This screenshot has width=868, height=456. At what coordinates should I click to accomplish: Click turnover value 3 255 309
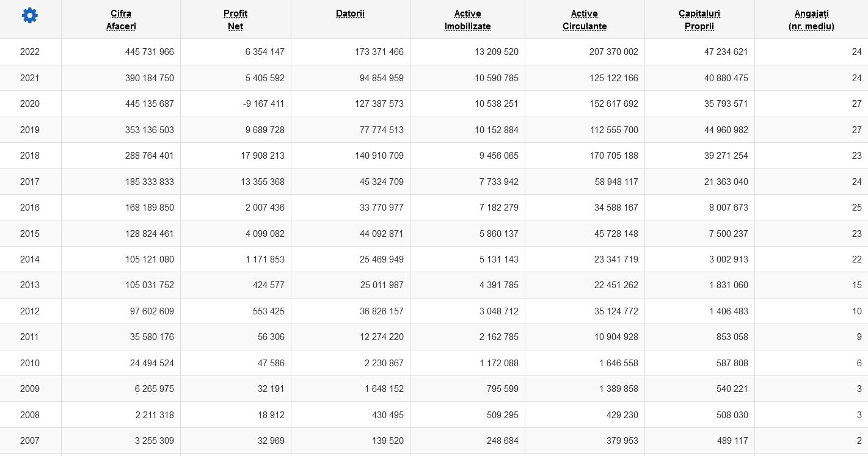155,441
